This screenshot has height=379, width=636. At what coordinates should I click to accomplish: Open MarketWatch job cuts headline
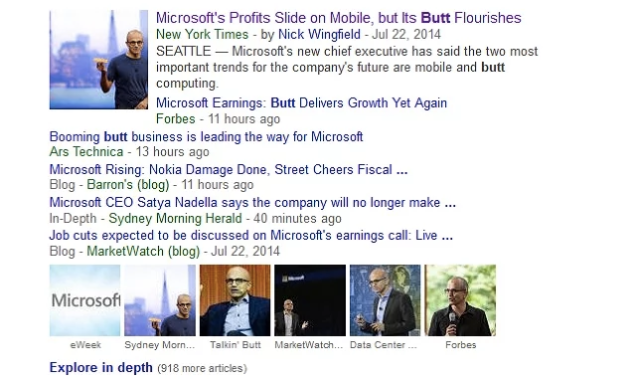[x=251, y=235]
